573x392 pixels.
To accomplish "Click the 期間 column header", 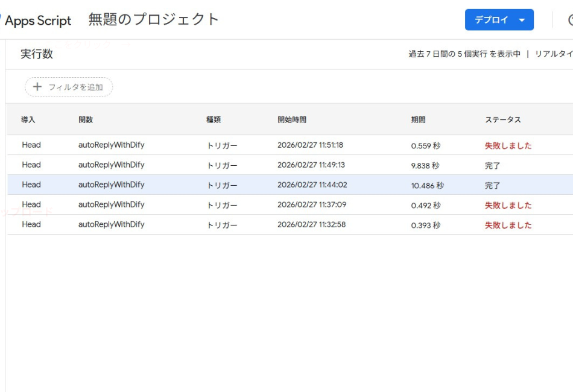I will click(x=418, y=120).
